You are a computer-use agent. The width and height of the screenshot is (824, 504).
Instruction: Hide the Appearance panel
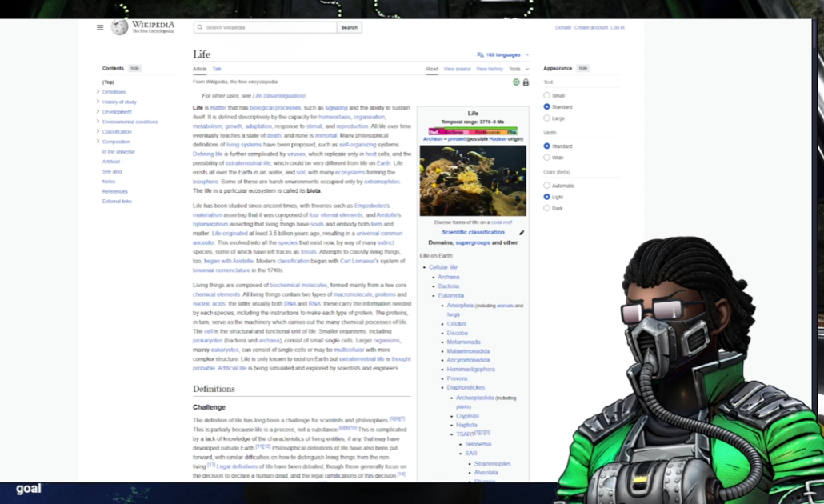click(582, 68)
